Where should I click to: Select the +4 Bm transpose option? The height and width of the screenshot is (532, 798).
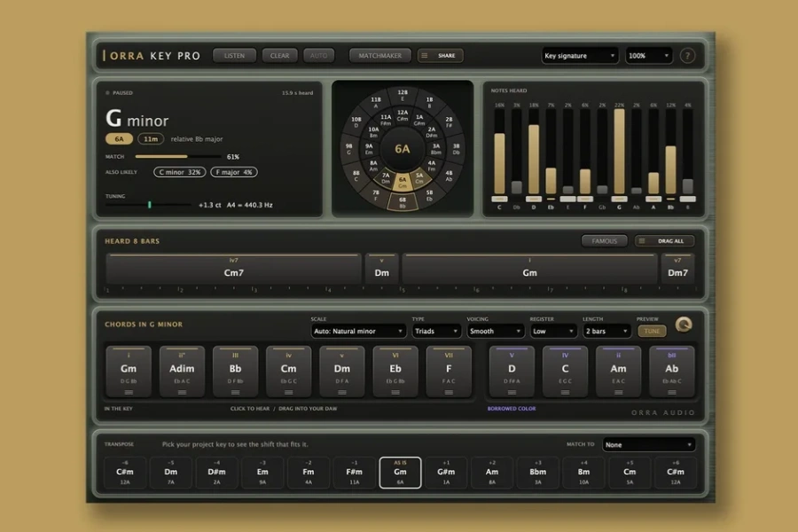click(583, 473)
